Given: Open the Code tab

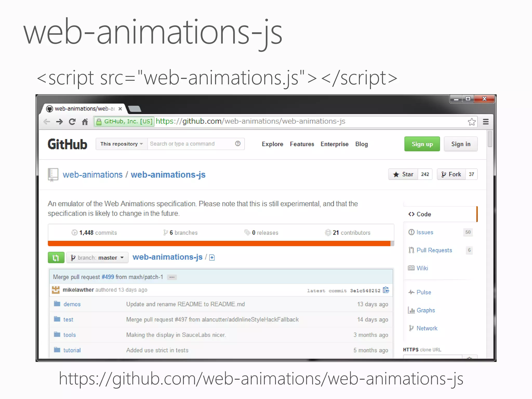Looking at the screenshot, I should pyautogui.click(x=440, y=214).
